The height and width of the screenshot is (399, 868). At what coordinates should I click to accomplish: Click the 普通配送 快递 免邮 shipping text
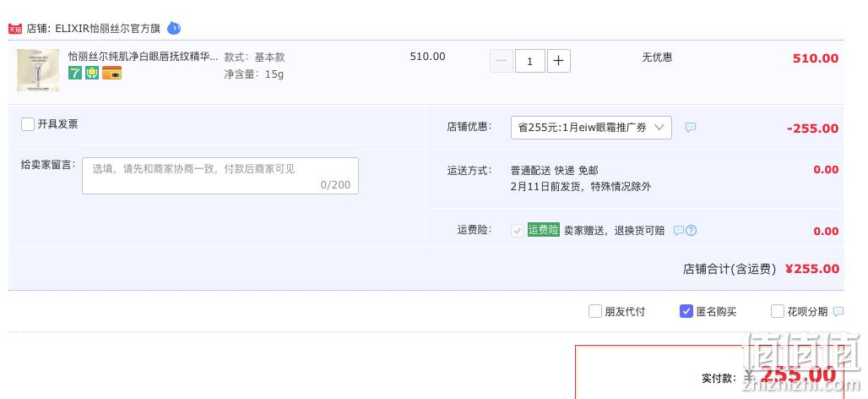pyautogui.click(x=554, y=170)
